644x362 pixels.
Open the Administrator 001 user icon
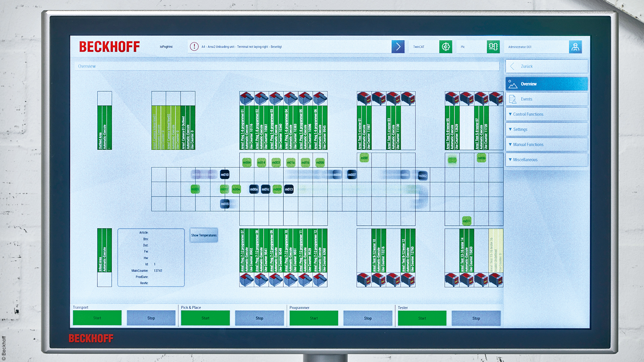576,47
